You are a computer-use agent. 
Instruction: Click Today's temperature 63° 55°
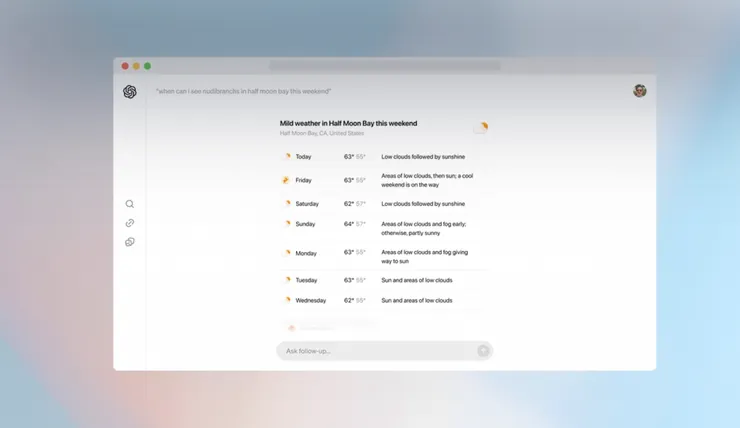coord(354,157)
